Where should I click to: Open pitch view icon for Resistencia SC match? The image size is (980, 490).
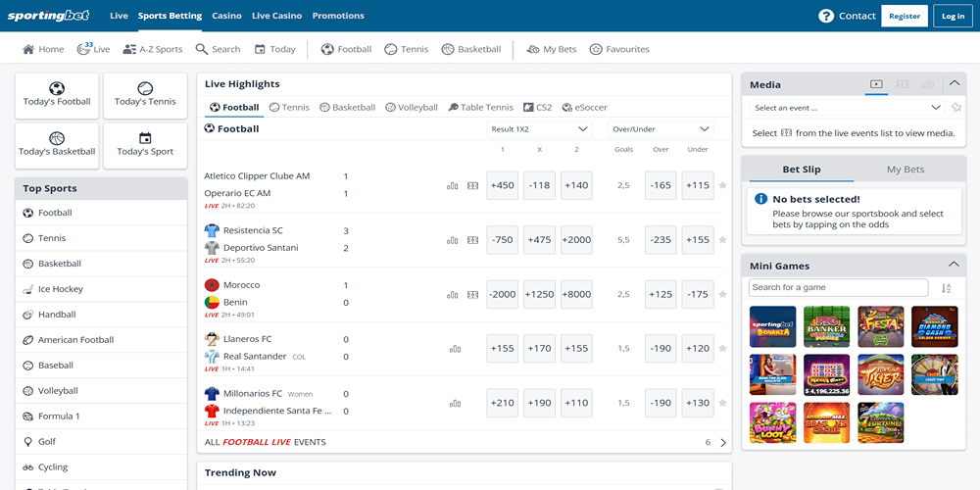473,240
